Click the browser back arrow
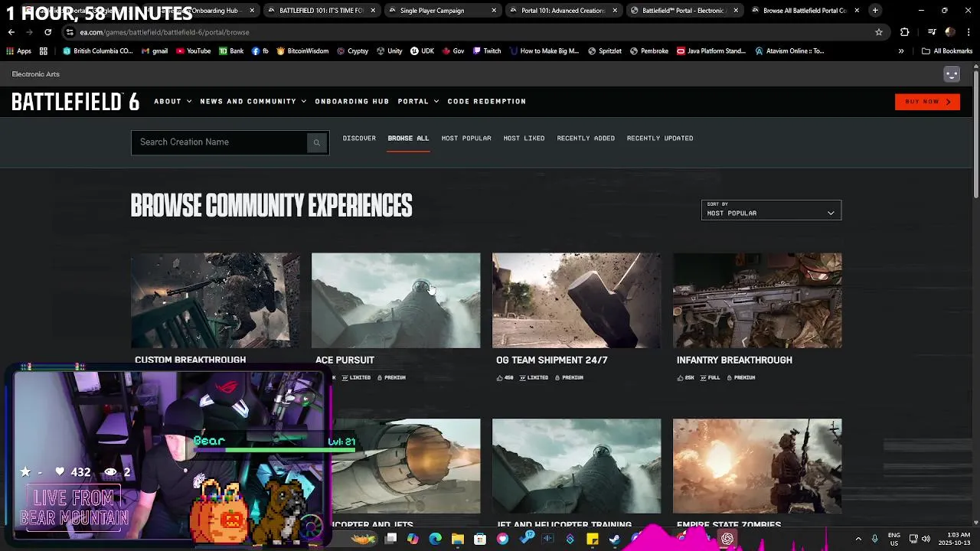 pyautogui.click(x=11, y=32)
